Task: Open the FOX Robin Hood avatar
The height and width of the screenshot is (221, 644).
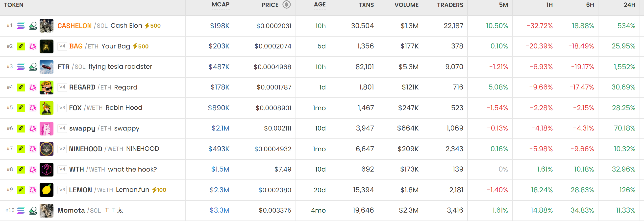Action: click(47, 108)
